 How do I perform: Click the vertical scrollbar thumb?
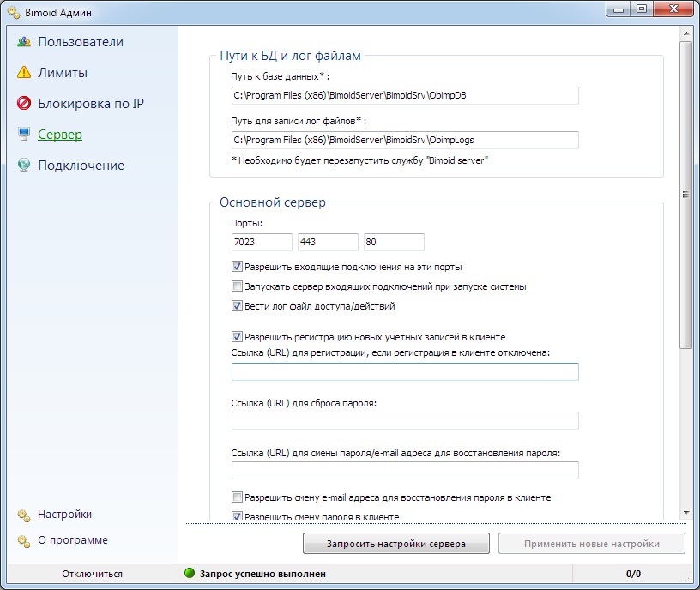pos(686,195)
